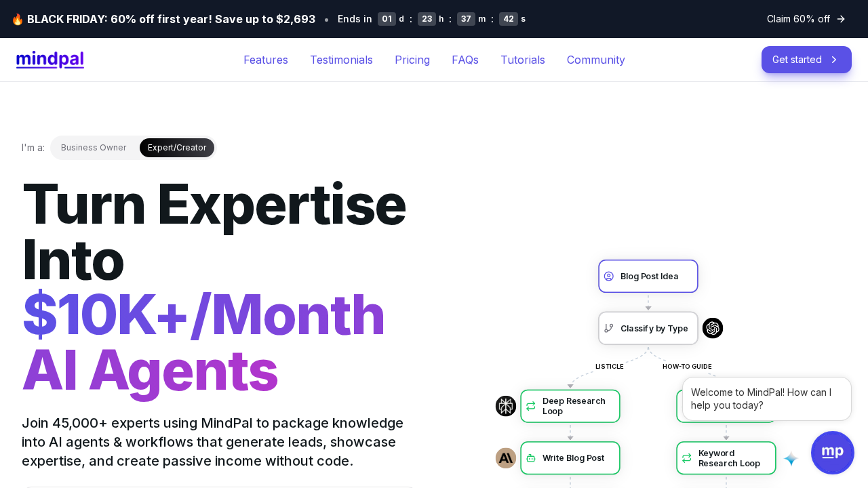The height and width of the screenshot is (488, 868).
Task: Click the MindPal logo
Action: click(50, 60)
